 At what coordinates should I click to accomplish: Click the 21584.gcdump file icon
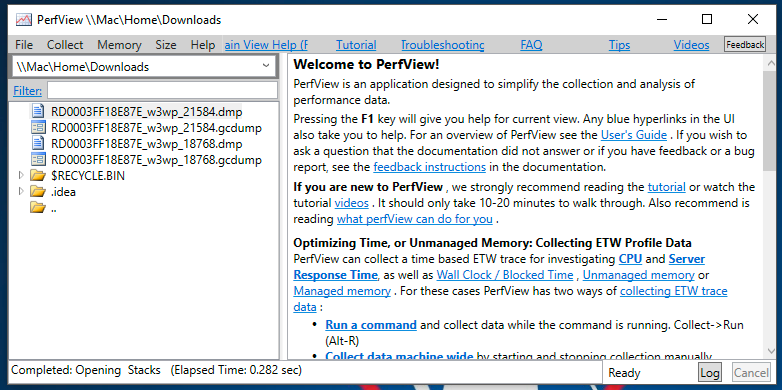coord(38,128)
